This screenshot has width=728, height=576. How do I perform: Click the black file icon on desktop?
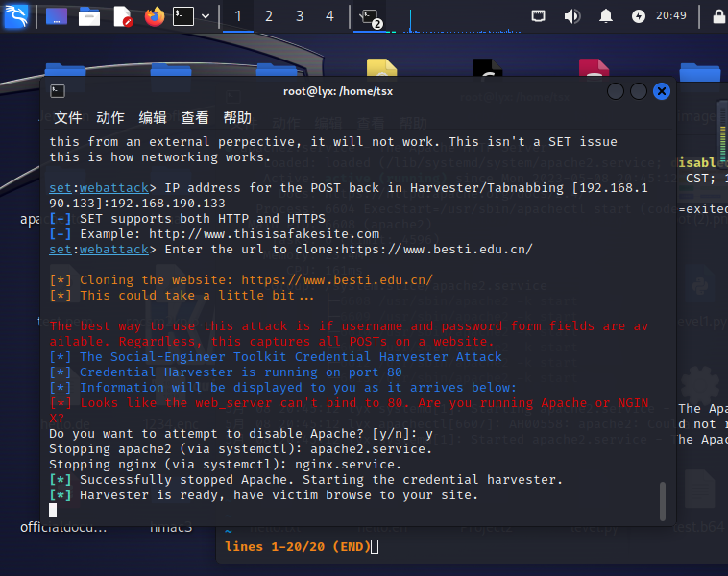[x=488, y=68]
